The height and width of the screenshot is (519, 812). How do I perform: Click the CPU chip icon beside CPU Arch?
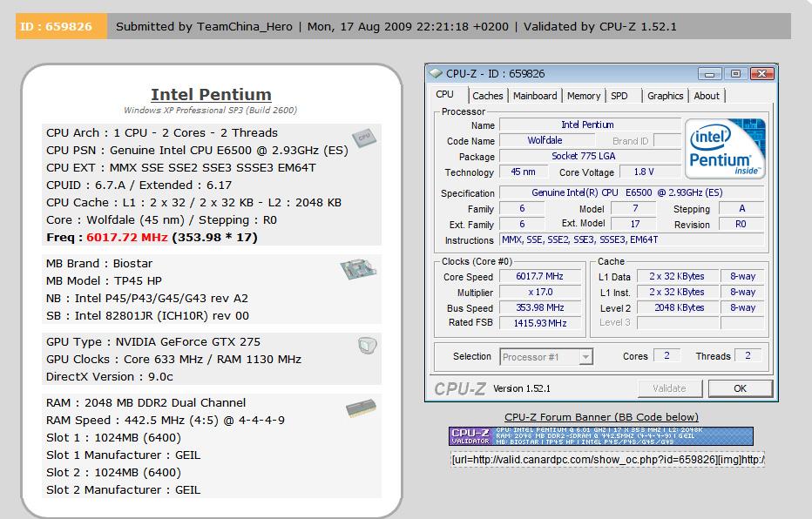coord(364,138)
